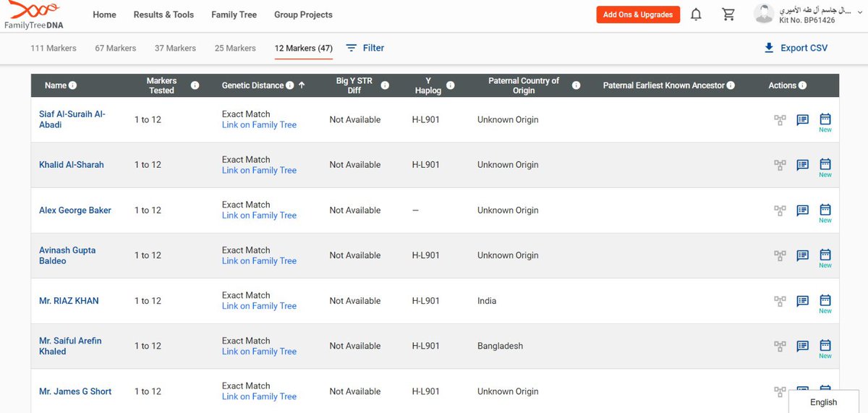Select the 12 Markers (47) tab

point(304,48)
